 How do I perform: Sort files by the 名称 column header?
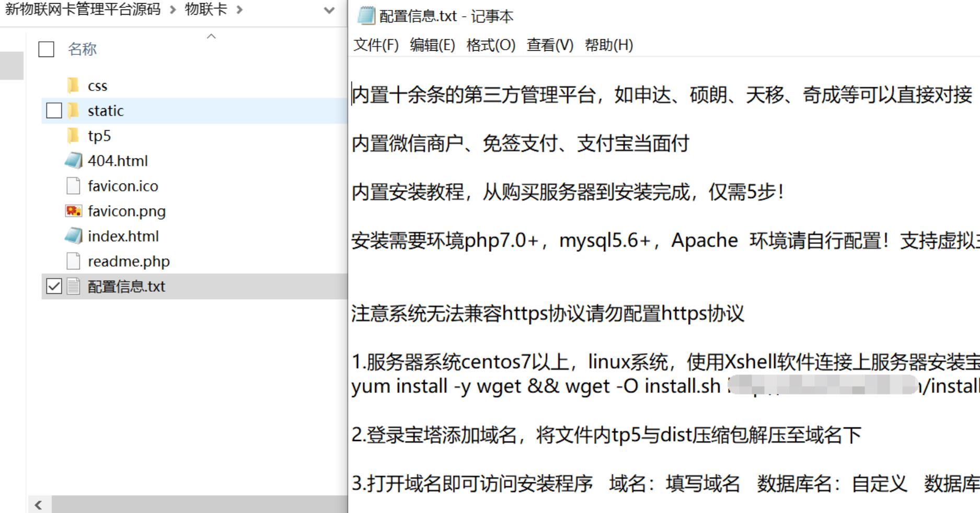(82, 49)
